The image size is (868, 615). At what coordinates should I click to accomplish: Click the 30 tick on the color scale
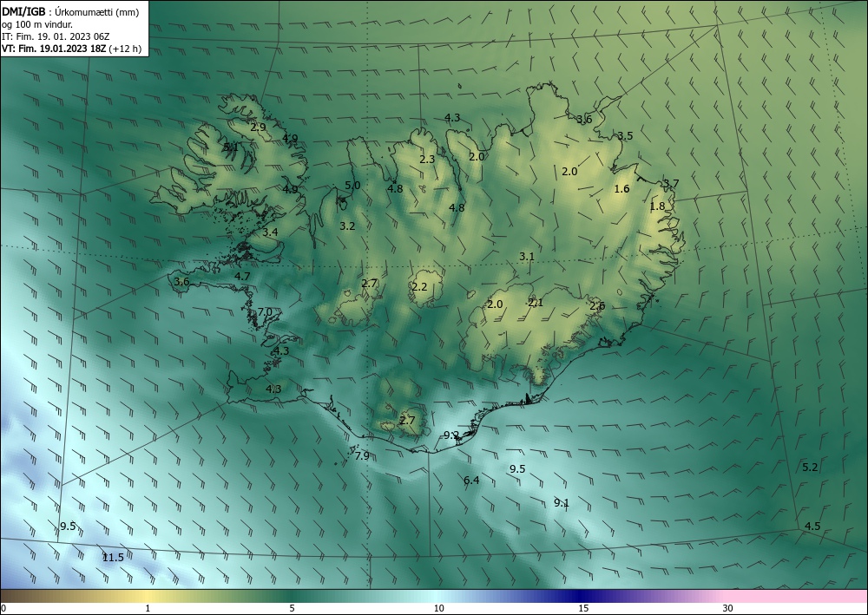click(x=728, y=608)
